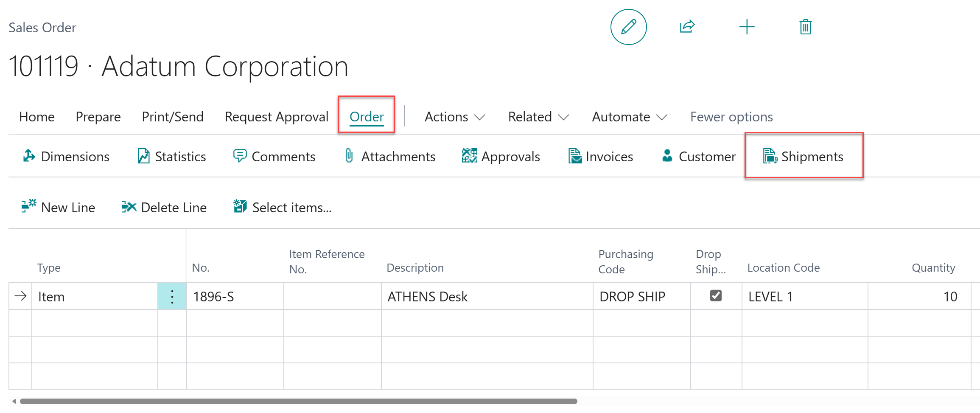Open the Request Approval tab

[x=277, y=117]
